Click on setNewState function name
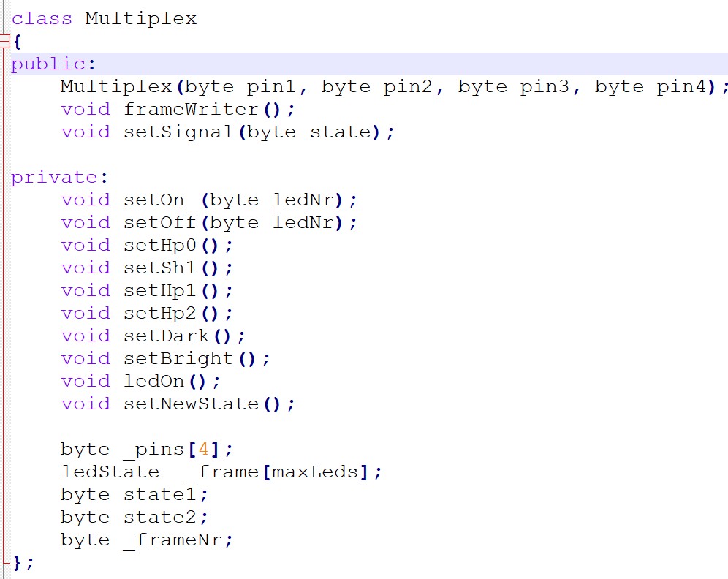Screen dimensions: 728x579 pyautogui.click(x=191, y=404)
